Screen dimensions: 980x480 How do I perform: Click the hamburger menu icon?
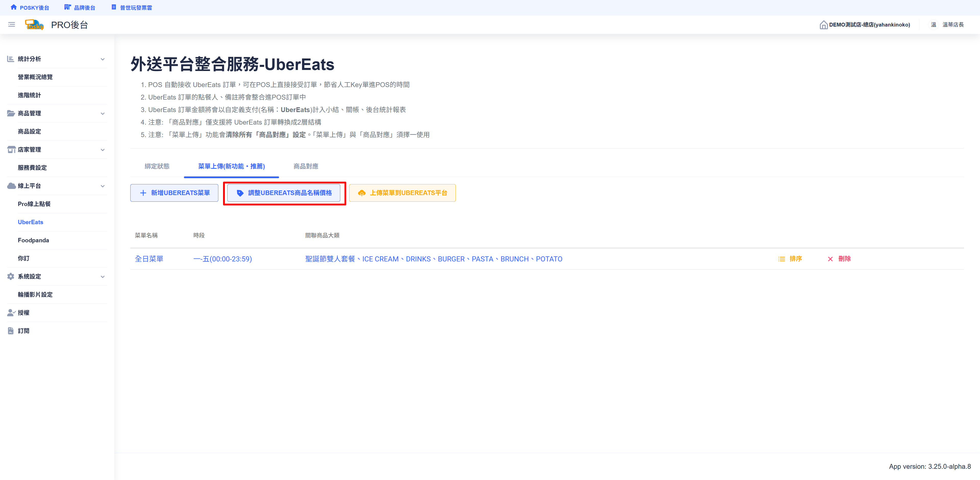(x=11, y=25)
